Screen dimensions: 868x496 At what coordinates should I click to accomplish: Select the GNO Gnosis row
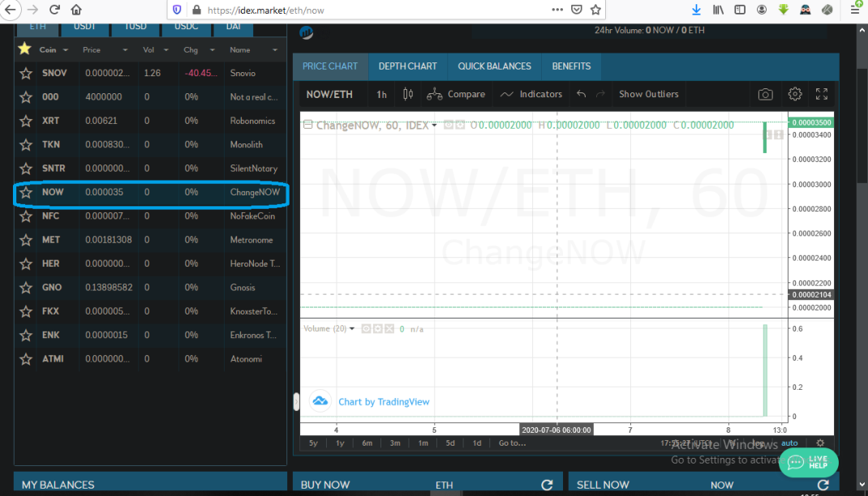[x=150, y=288]
